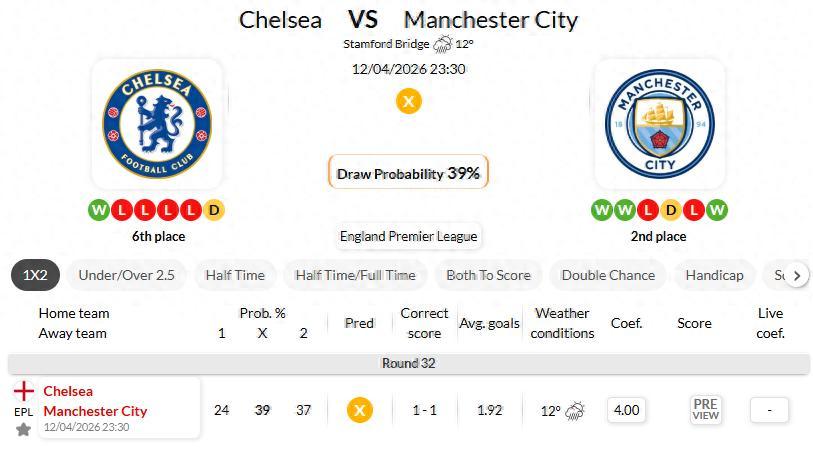Screen dimensions: 813x451
Task: Click the England flag EPL icon
Action: (23, 391)
